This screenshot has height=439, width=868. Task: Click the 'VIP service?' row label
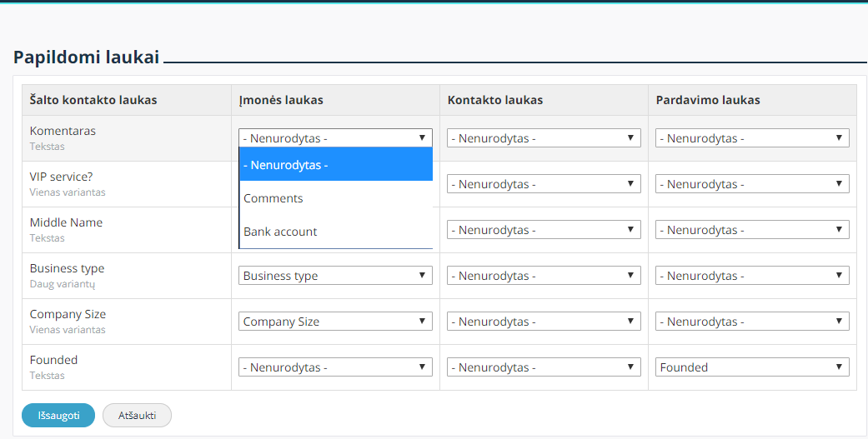tap(62, 177)
